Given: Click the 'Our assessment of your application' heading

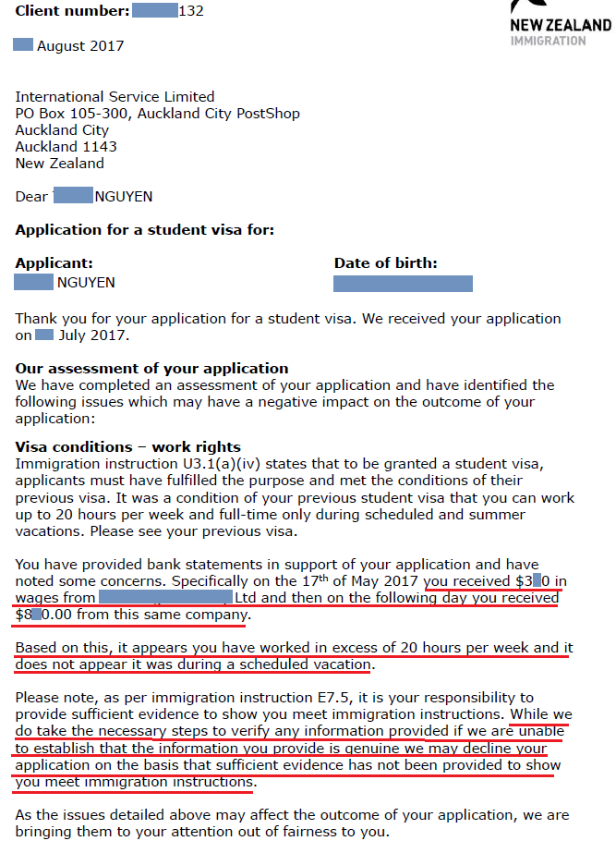Looking at the screenshot, I should tap(151, 369).
